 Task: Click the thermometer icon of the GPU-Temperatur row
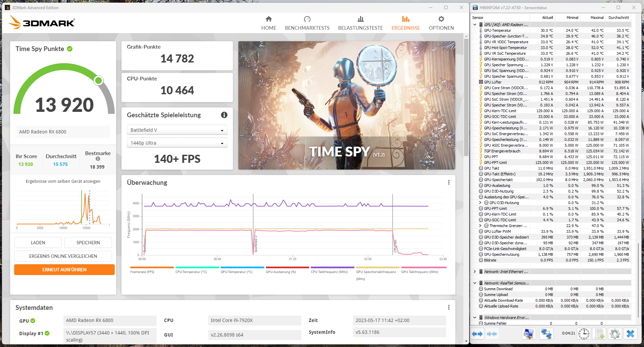click(x=481, y=30)
